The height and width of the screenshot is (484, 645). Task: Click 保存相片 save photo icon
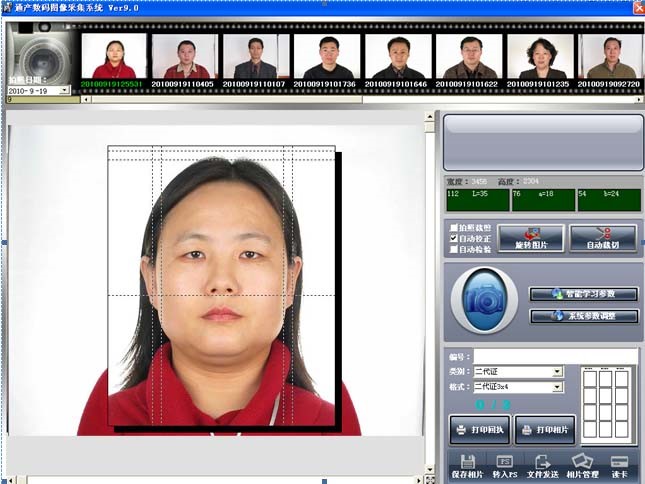pos(467,465)
